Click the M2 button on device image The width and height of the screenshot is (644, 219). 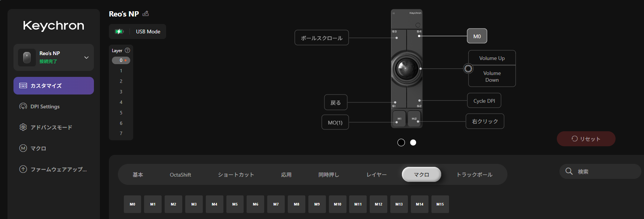pos(414,118)
